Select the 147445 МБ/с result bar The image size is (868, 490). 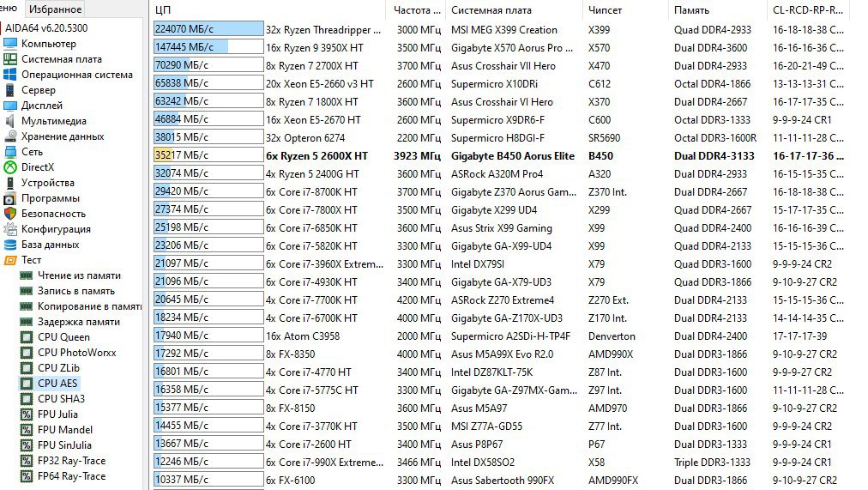coord(208,47)
